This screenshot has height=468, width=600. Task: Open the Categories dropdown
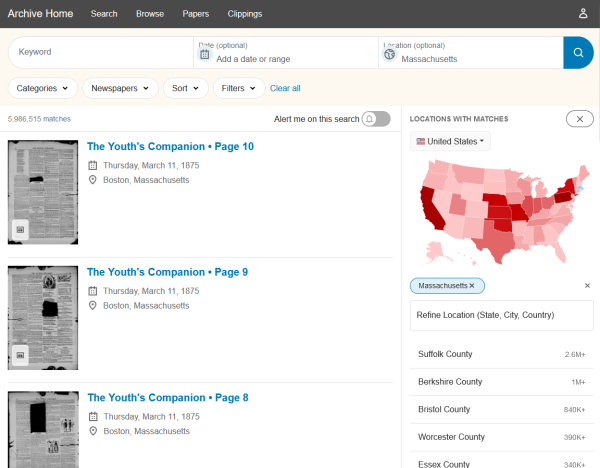42,88
